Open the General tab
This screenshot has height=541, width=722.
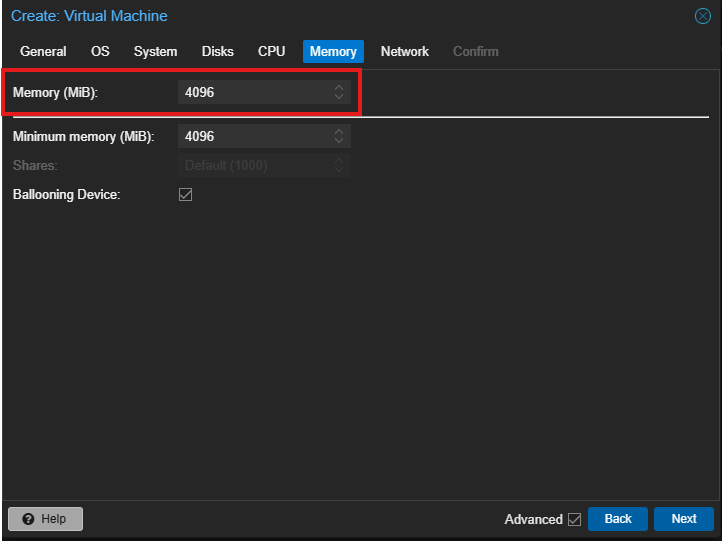click(x=43, y=51)
